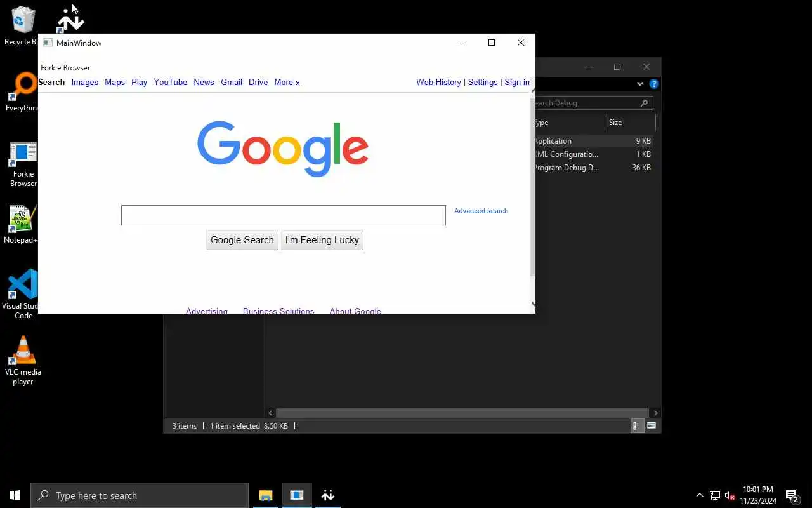Maximize the File Explorer window
Screen dimensions: 812x508
[617, 67]
